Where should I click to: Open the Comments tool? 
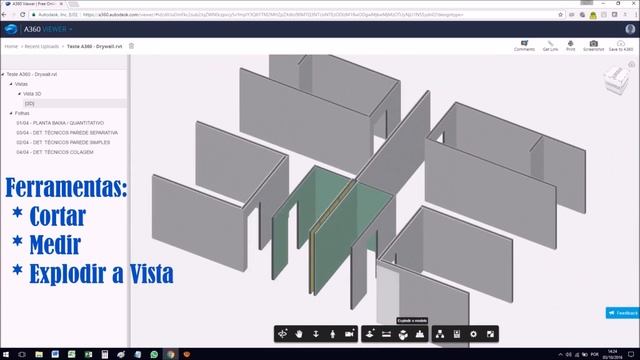point(524,45)
